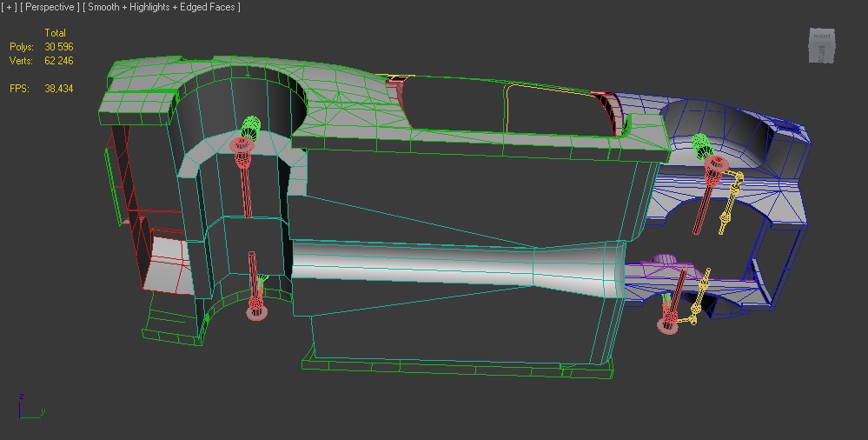Click the FPS value readout
The width and height of the screenshot is (868, 440).
click(x=58, y=89)
